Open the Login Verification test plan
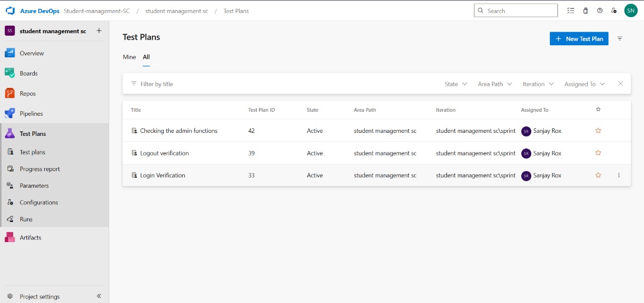644x303 pixels. [x=163, y=175]
